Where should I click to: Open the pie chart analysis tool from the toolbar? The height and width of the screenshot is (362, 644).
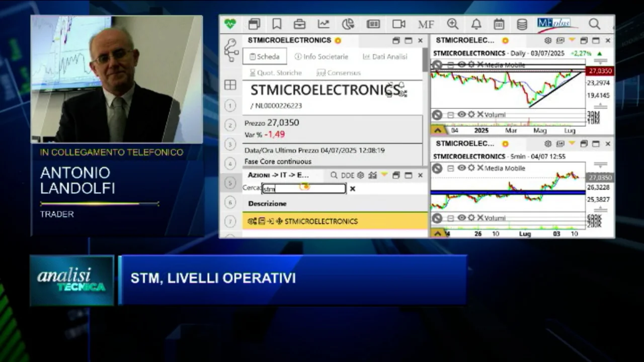(x=348, y=24)
